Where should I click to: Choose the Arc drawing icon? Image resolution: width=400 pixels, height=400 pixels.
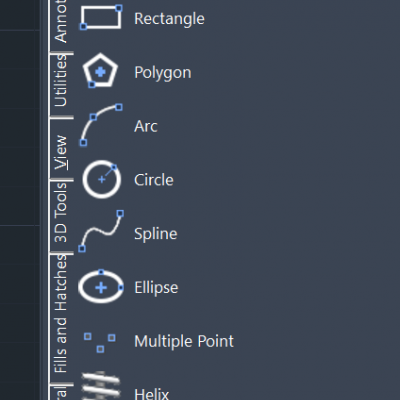point(101,125)
